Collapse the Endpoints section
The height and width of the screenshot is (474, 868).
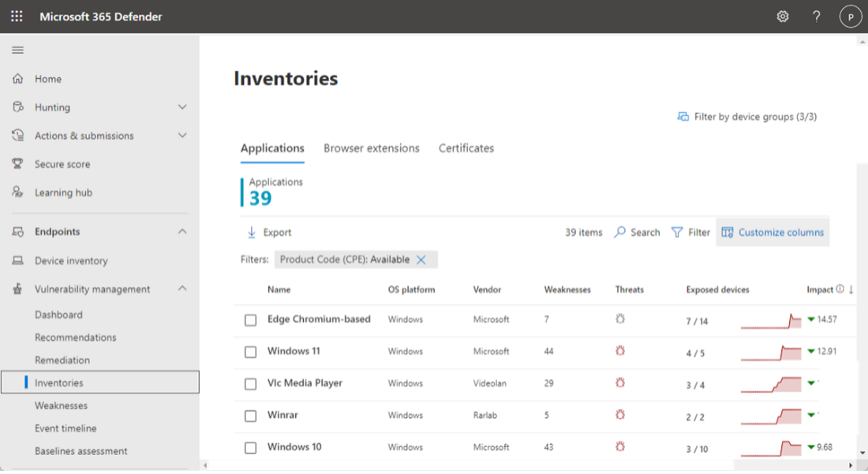182,231
